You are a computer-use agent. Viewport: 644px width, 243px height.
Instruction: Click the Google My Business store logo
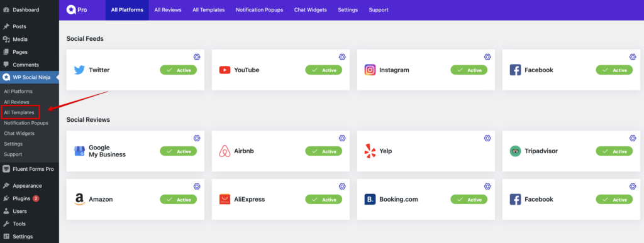click(x=79, y=151)
